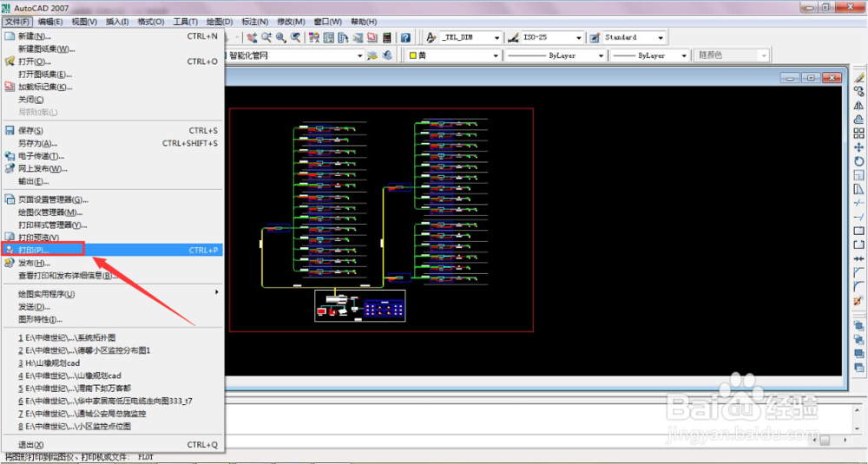The height and width of the screenshot is (464, 868).
Task: Select the Extend tool
Action: [x=858, y=218]
